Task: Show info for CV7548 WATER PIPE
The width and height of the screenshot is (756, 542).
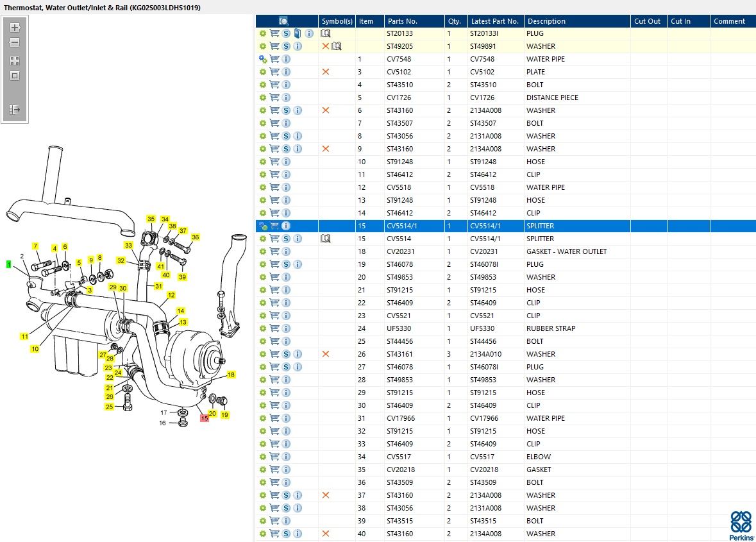Action: coord(286,59)
